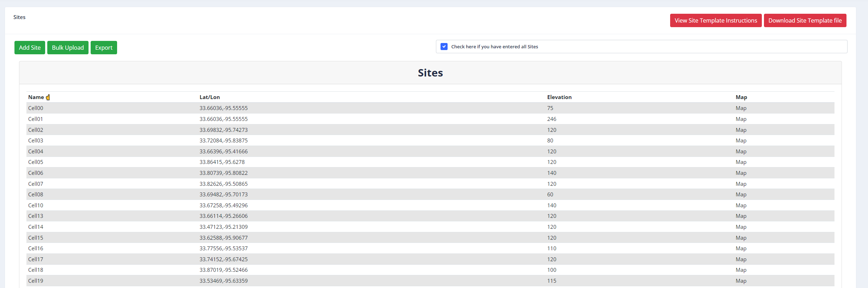Open the Map link for Cell18
This screenshot has height=288, width=868.
pyautogui.click(x=741, y=270)
